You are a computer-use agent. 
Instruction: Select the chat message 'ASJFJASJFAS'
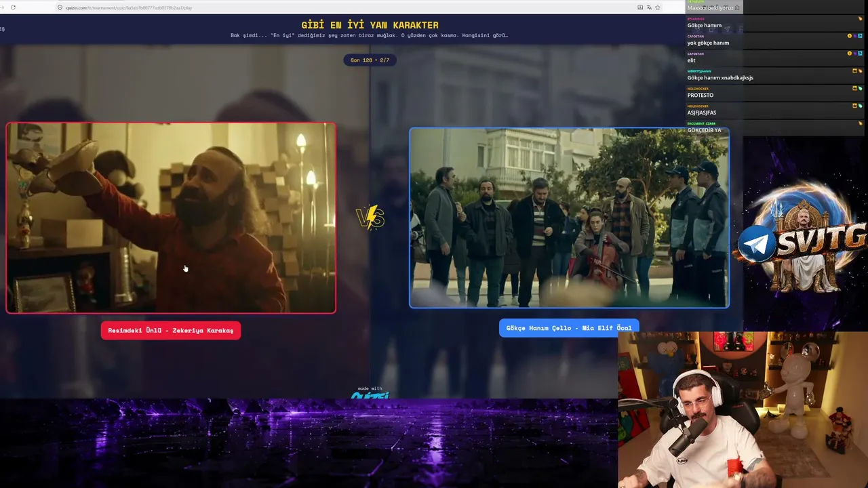coord(702,113)
